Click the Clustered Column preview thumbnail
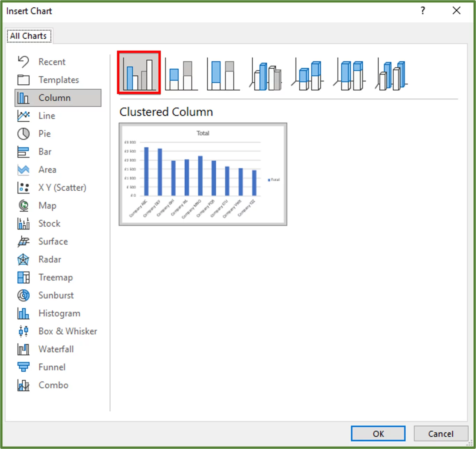Viewport: 476px width, 449px height. pyautogui.click(x=203, y=174)
